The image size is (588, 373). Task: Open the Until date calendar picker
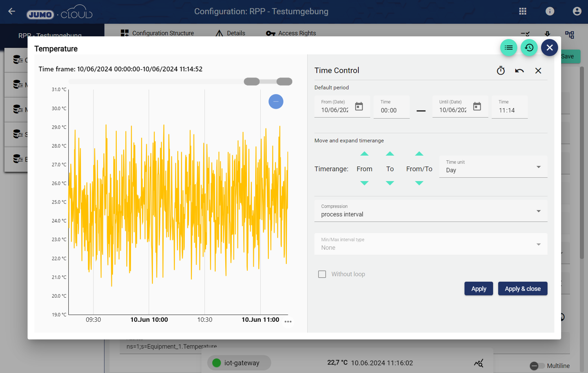(477, 106)
